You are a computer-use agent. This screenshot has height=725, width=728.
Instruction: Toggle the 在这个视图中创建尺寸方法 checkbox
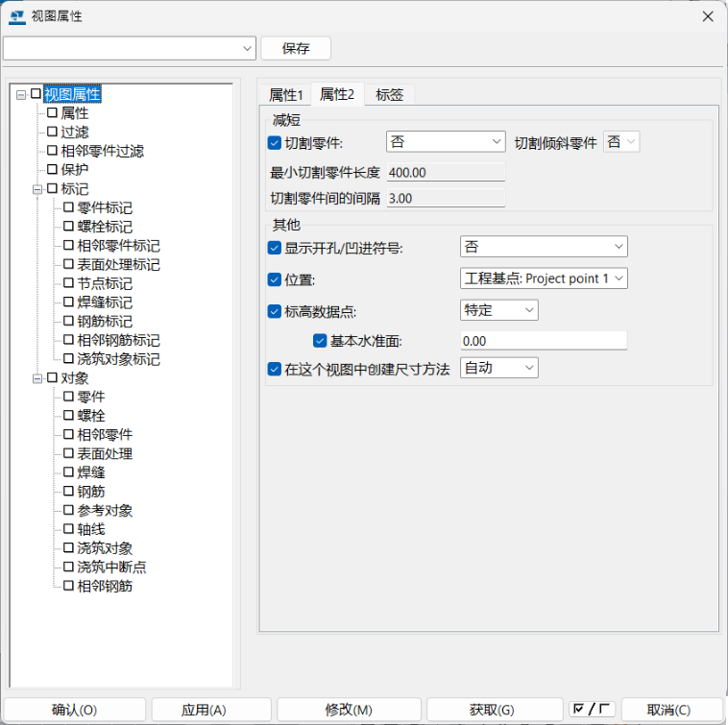[275, 370]
